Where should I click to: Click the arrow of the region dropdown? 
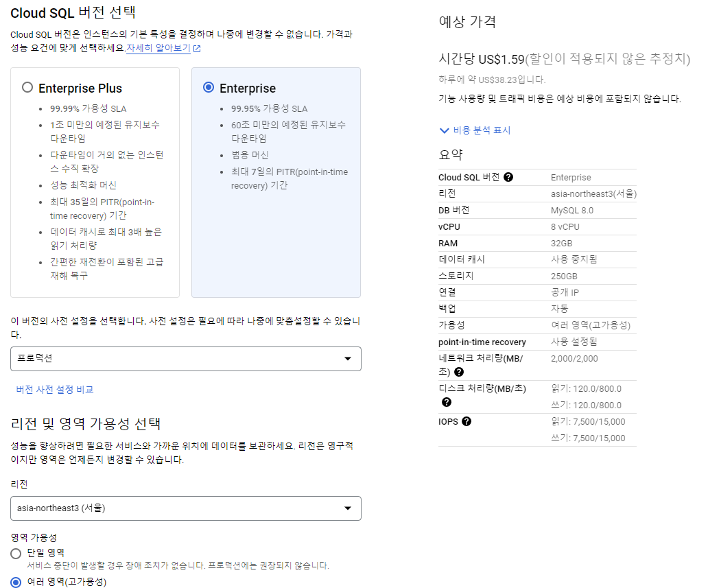(x=348, y=508)
